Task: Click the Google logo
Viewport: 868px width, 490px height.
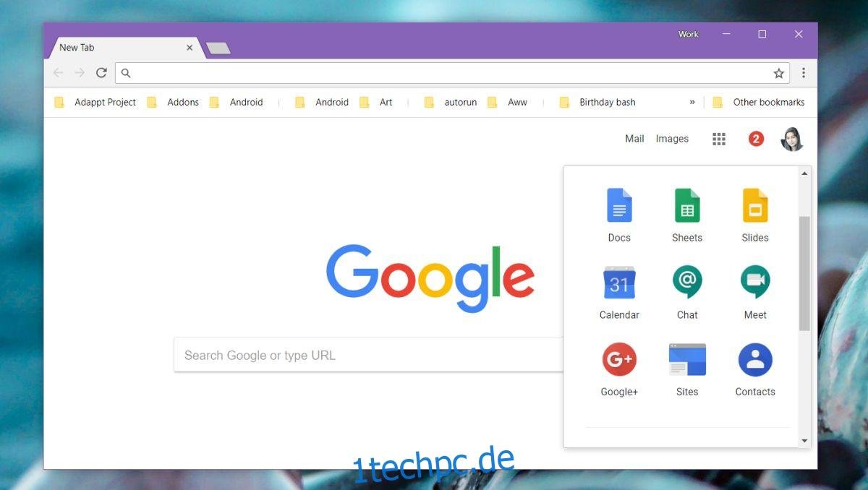Action: 430,278
